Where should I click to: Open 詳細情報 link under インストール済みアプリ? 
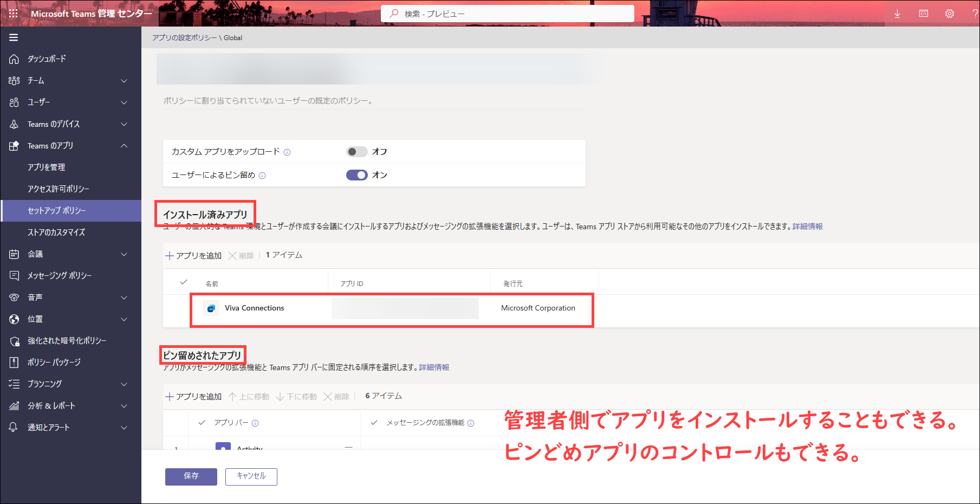(x=808, y=227)
